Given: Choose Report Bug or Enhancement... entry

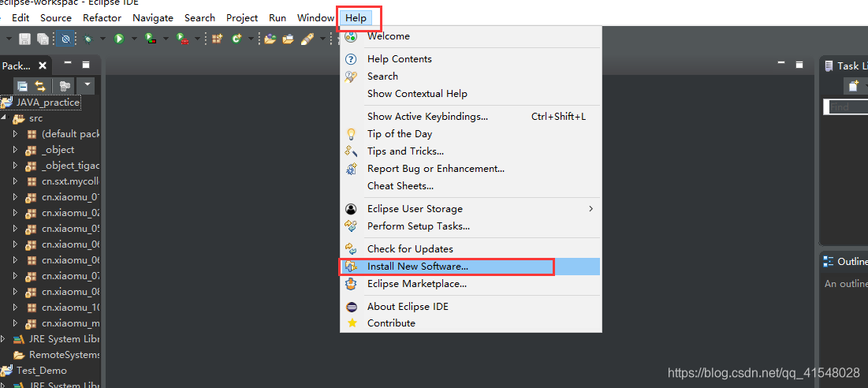Looking at the screenshot, I should click(470, 168).
